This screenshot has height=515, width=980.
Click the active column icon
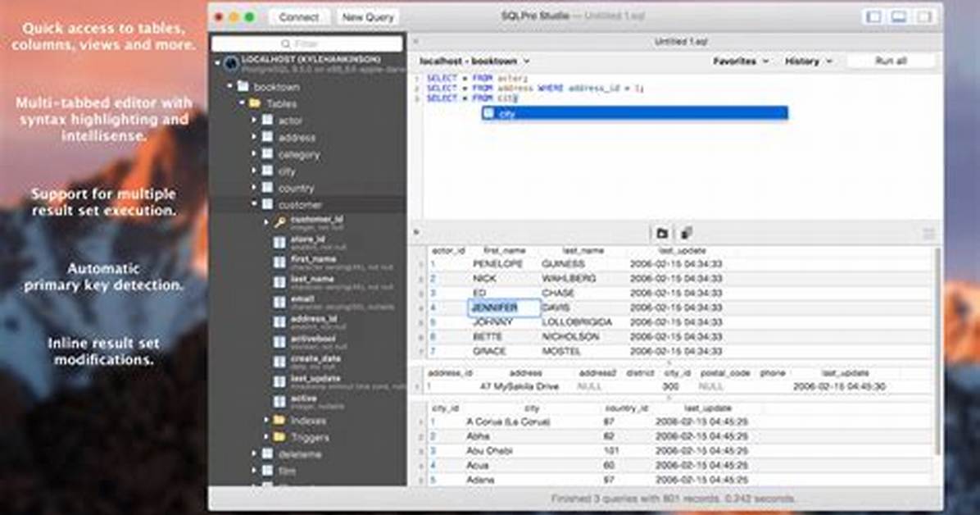coord(279,402)
